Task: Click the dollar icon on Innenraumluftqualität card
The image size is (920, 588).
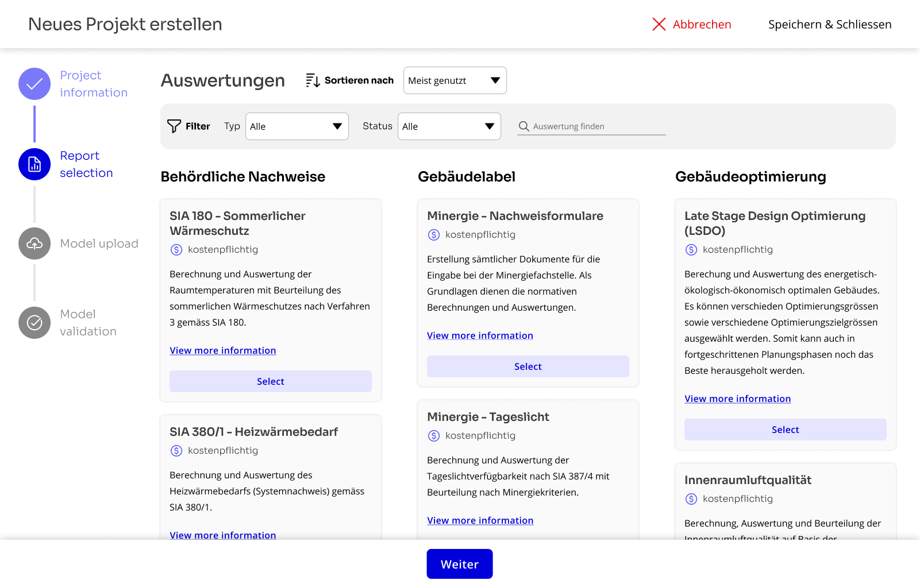Action: click(691, 499)
